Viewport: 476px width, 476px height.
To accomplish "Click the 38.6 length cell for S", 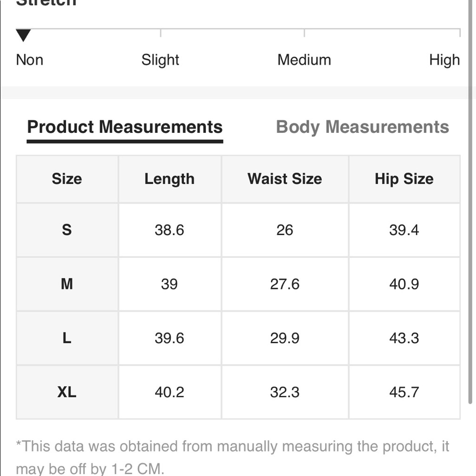I will (x=169, y=230).
